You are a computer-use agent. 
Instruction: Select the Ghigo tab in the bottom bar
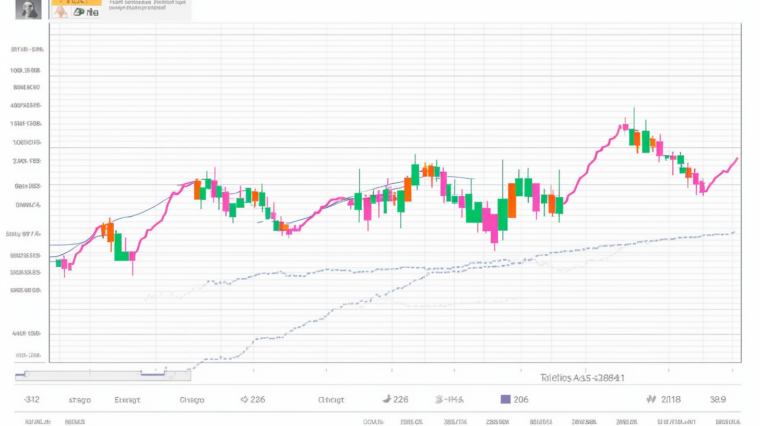pyautogui.click(x=191, y=399)
